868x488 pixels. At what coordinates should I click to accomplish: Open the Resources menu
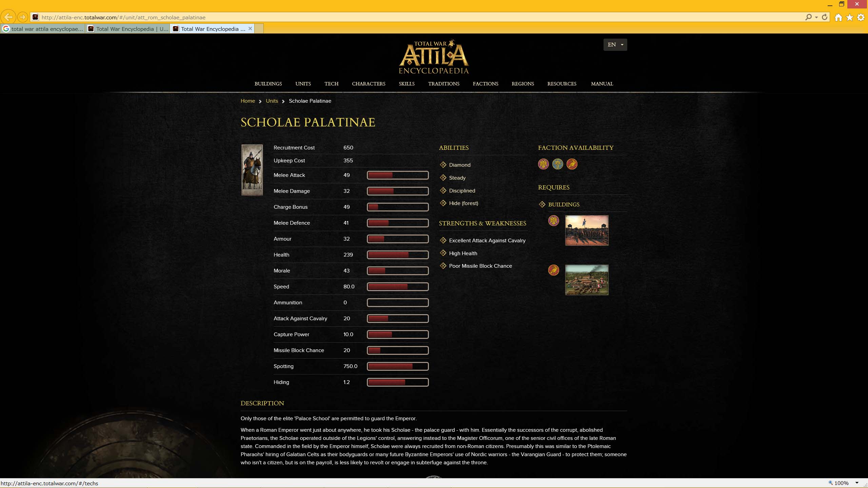561,84
